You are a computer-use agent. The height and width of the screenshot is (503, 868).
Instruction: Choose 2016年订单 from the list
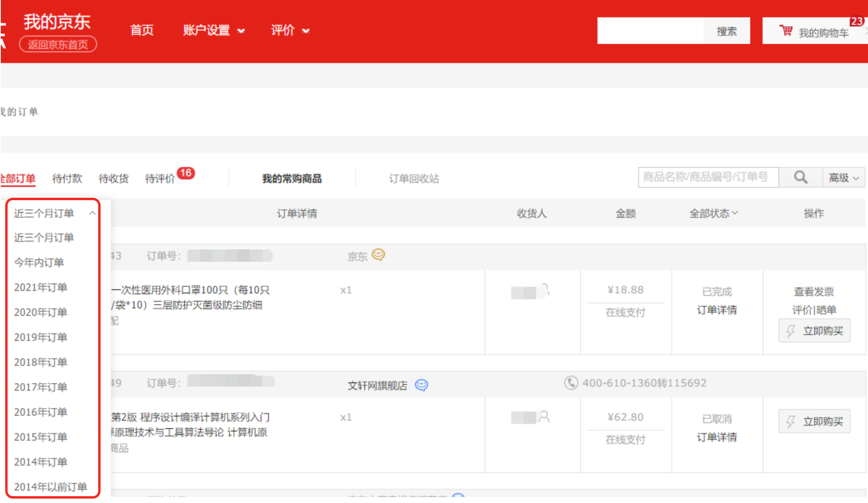coord(40,412)
